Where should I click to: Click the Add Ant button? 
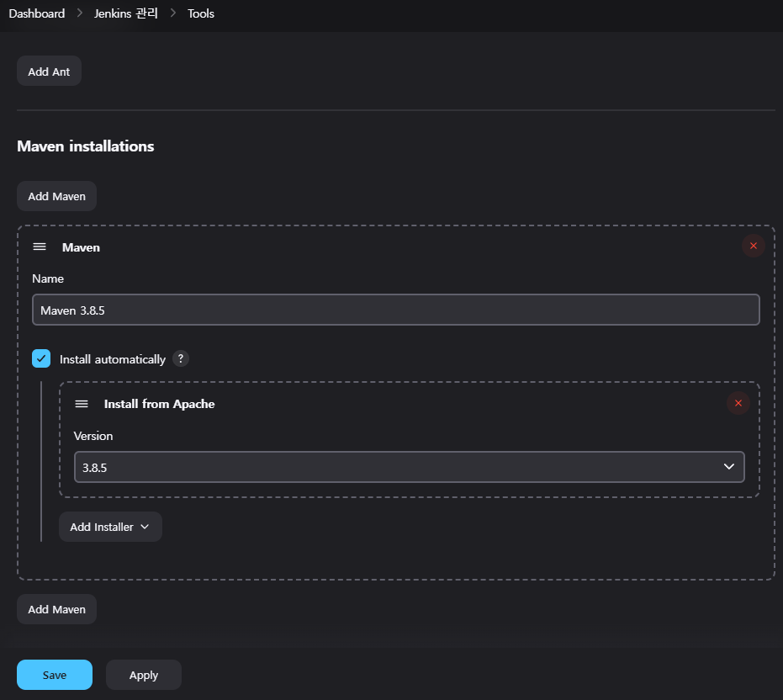(49, 71)
